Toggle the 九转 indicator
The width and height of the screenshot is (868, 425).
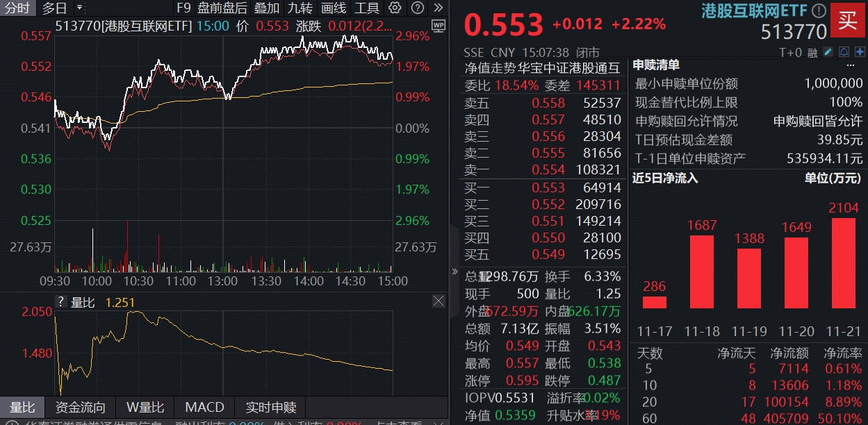[300, 8]
